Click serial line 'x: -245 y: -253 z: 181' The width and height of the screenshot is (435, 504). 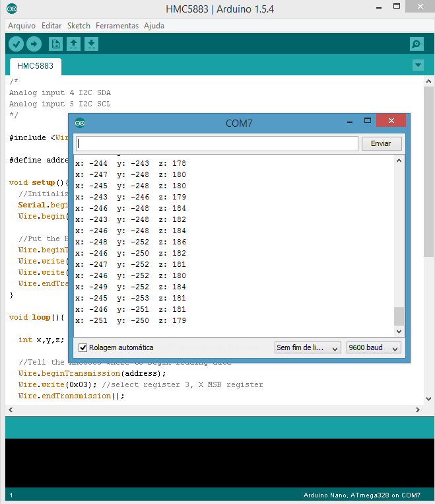pos(131,298)
